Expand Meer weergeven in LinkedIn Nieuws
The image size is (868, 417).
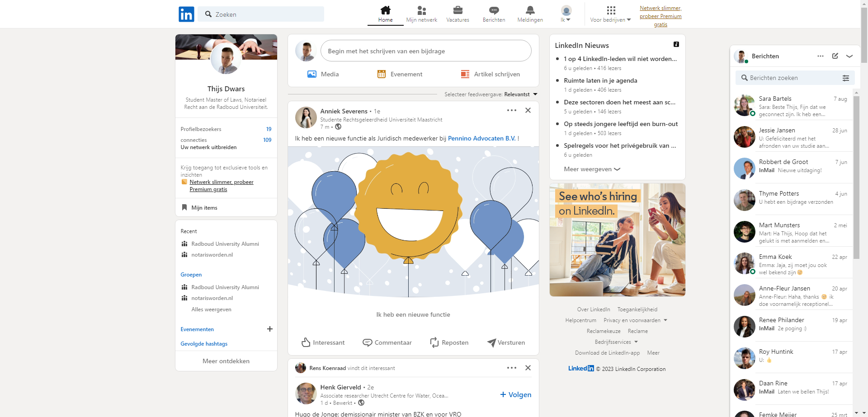(592, 169)
